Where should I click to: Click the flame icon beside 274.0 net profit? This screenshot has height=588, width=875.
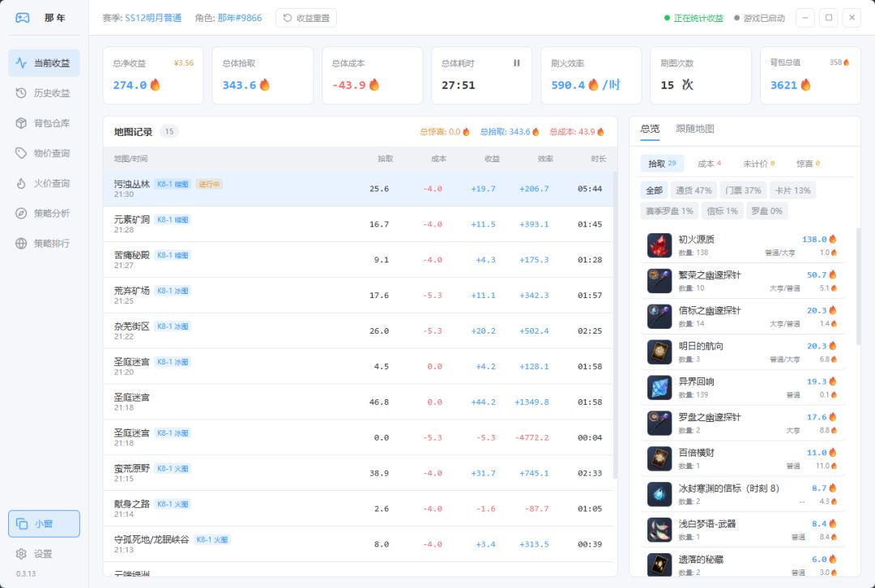(x=155, y=85)
